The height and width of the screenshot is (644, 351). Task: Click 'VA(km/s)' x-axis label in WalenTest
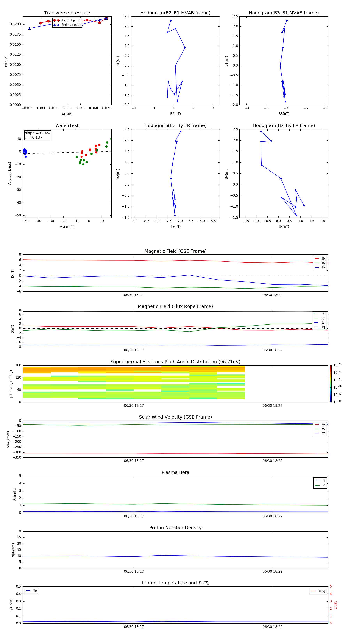coord(67,227)
